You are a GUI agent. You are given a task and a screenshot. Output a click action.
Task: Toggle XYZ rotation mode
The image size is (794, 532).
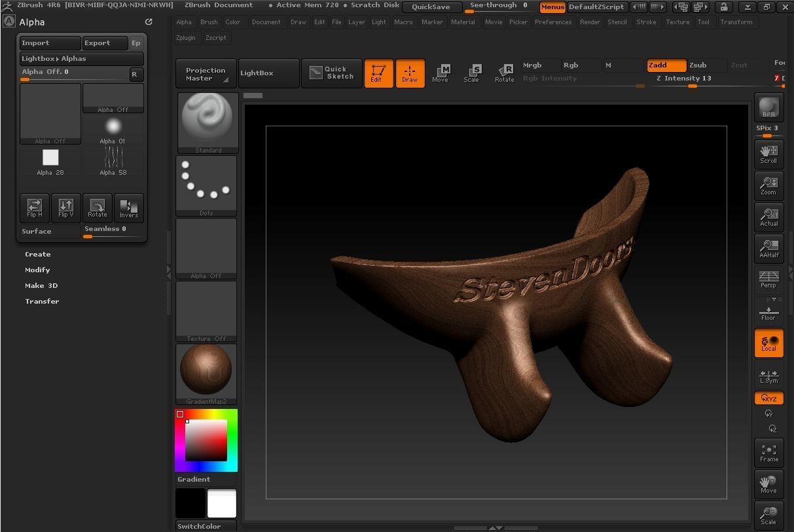click(768, 398)
